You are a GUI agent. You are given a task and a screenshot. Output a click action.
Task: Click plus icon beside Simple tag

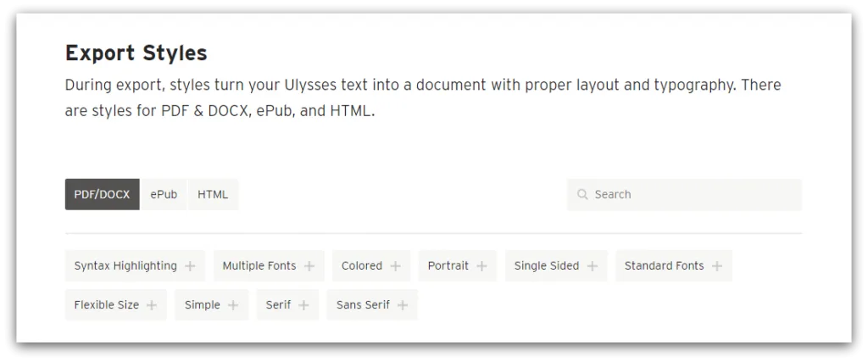tap(233, 305)
